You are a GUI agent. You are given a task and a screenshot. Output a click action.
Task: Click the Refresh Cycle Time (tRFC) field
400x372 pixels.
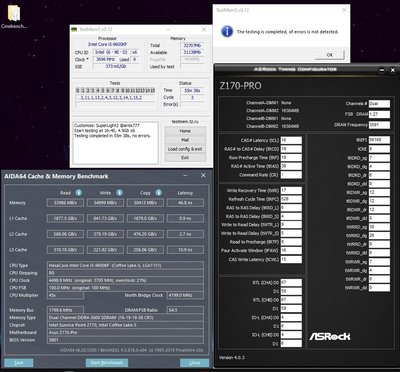[291, 199]
